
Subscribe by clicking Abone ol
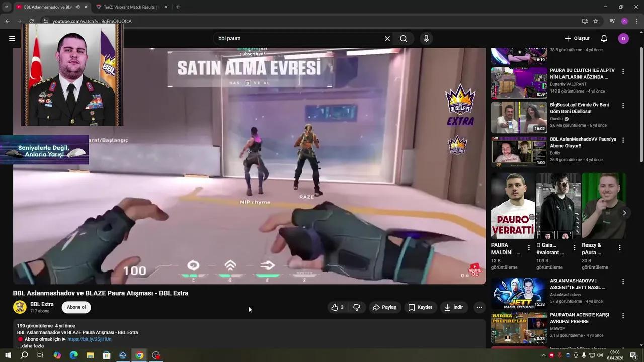click(76, 307)
